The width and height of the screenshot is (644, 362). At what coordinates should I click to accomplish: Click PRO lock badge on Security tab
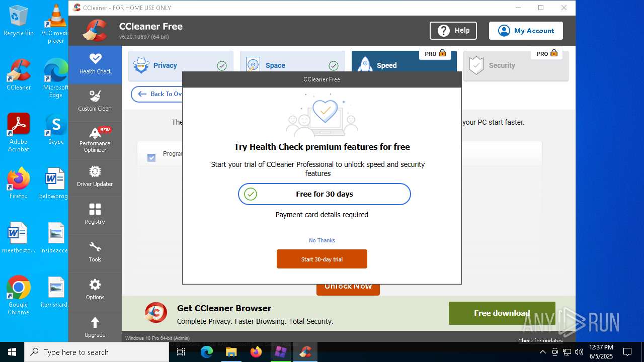(546, 54)
